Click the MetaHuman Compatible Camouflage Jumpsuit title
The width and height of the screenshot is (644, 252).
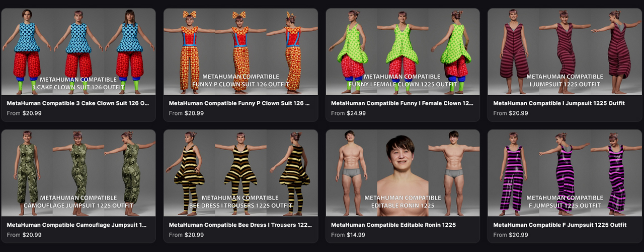coord(76,225)
